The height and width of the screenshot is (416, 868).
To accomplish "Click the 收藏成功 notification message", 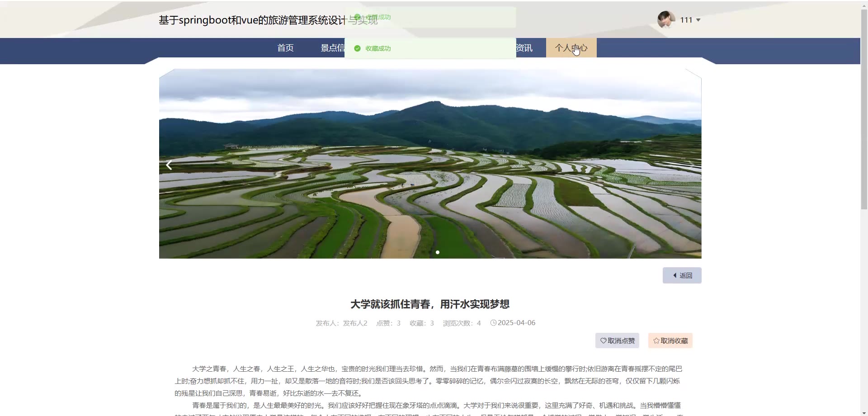I will [x=430, y=48].
